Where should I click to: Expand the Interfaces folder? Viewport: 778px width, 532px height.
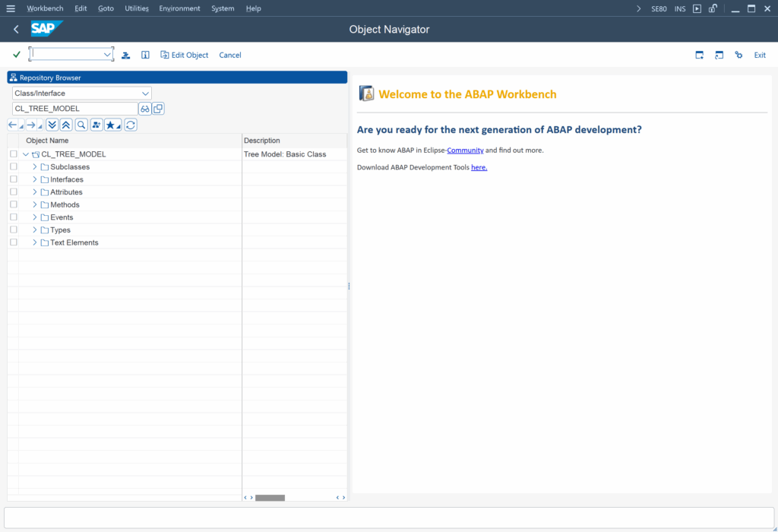(35, 179)
